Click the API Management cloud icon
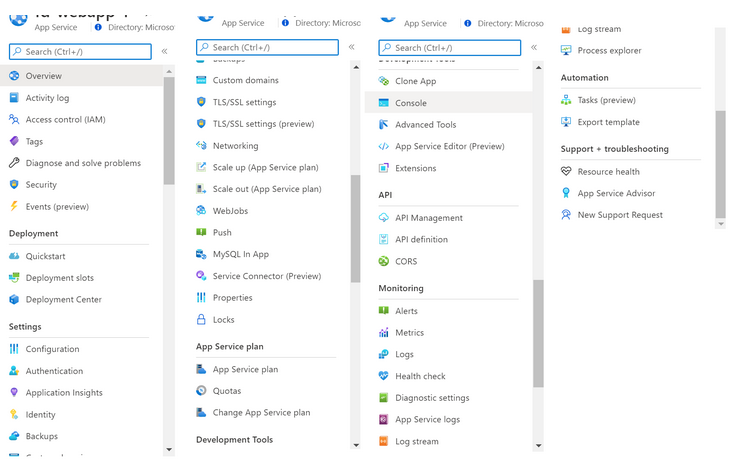752x470 pixels. [x=384, y=218]
